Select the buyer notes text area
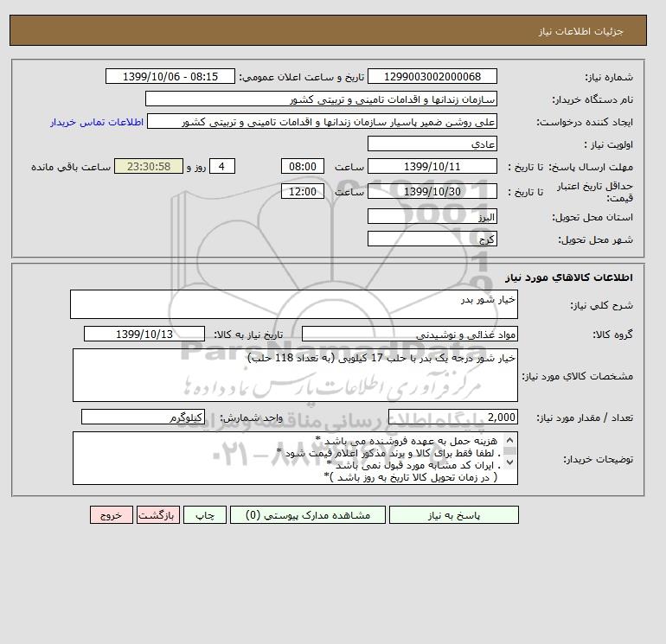666x644 pixels. click(x=295, y=458)
